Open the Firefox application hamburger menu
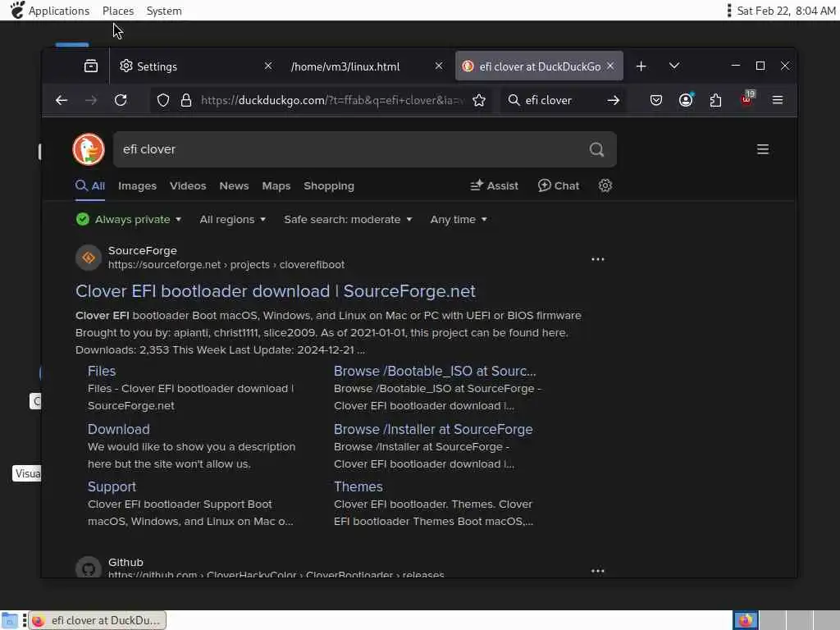This screenshot has height=630, width=840. (x=778, y=100)
